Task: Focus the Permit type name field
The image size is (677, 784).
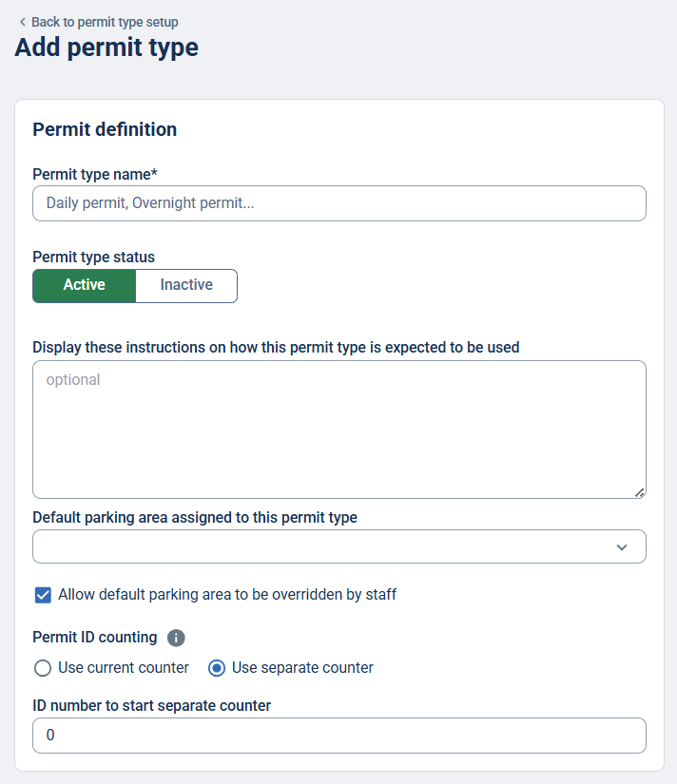Action: coord(339,203)
